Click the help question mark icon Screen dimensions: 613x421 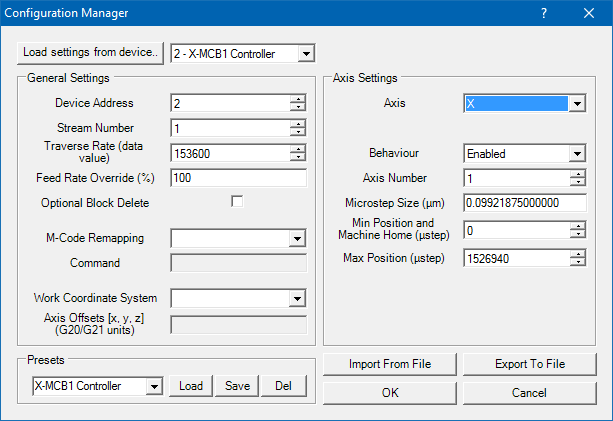[x=544, y=13]
